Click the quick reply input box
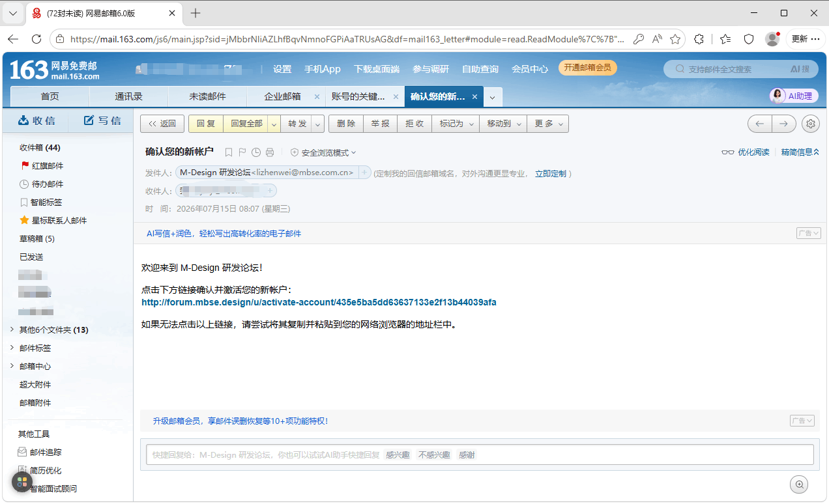 480,455
